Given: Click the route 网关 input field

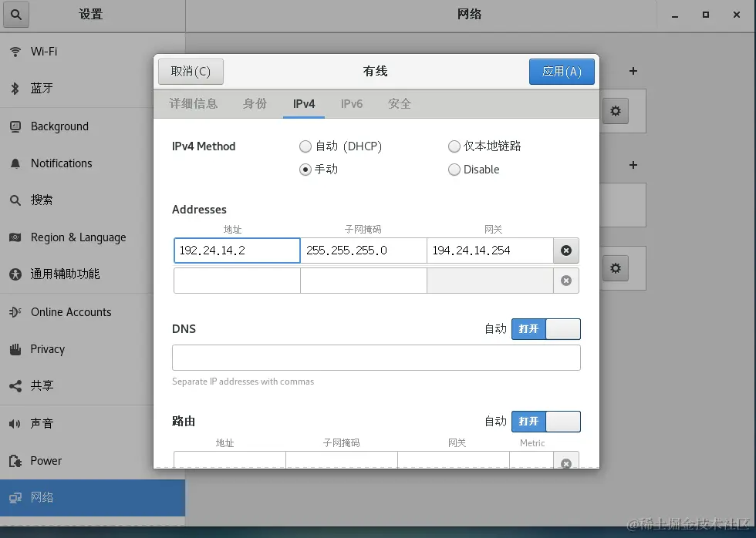Looking at the screenshot, I should pos(454,460).
